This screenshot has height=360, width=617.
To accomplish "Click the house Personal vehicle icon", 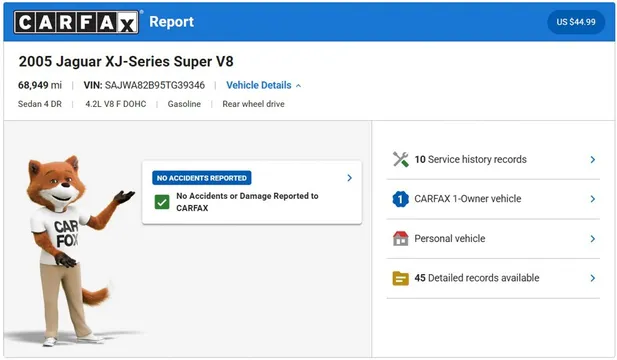I will click(401, 238).
